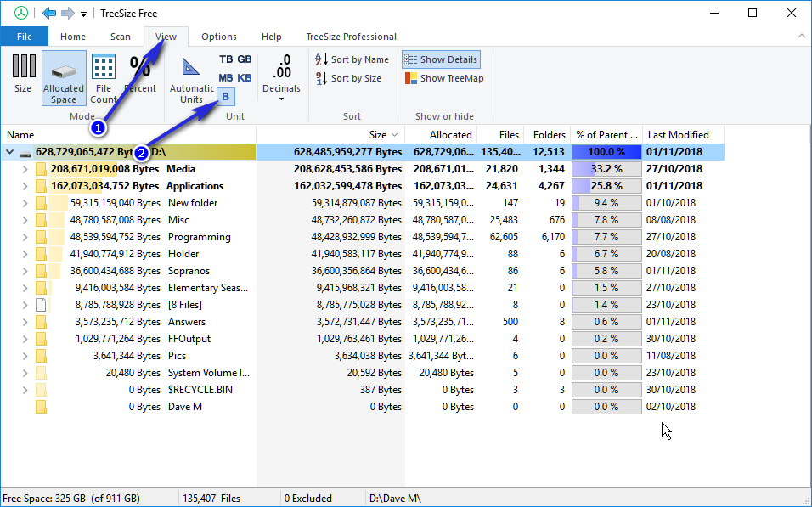Click the 100.0 % parent bar
Viewport: 812px width, 507px height.
point(606,152)
